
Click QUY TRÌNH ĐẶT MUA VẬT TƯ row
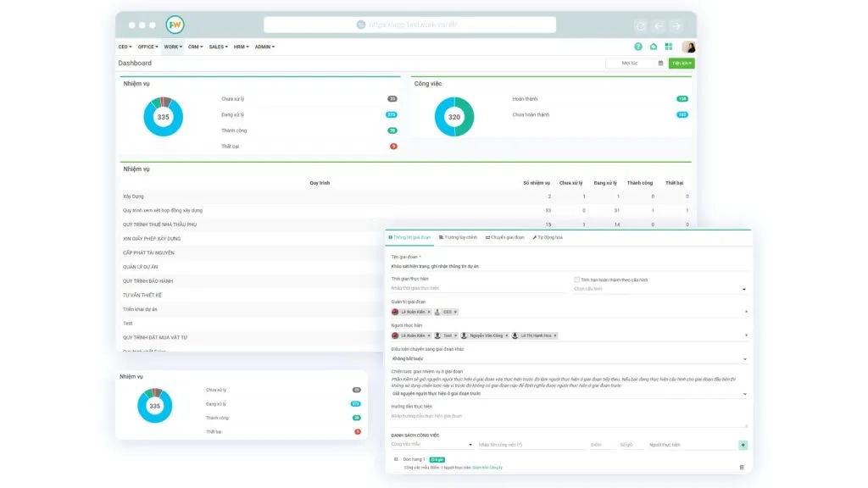[x=252, y=337]
